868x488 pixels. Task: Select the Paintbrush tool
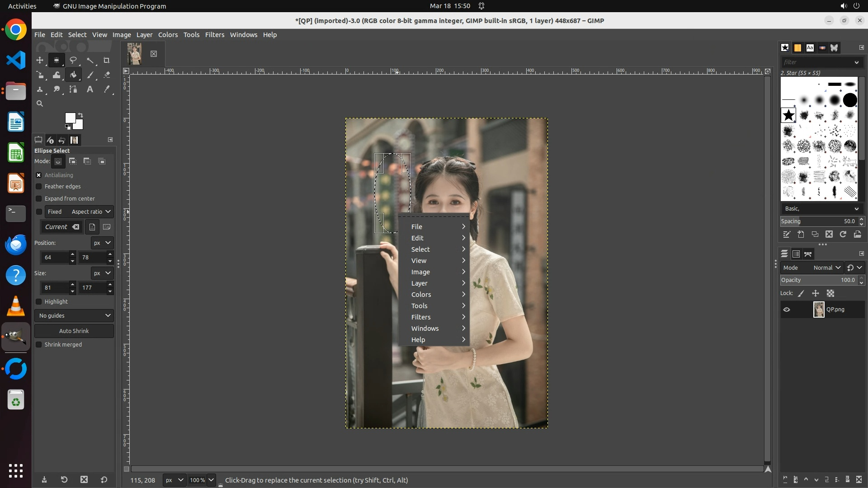(90, 75)
